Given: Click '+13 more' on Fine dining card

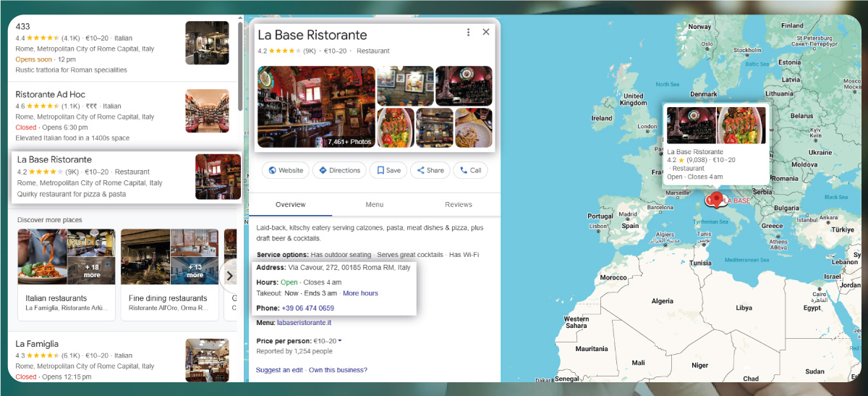Looking at the screenshot, I should (195, 270).
